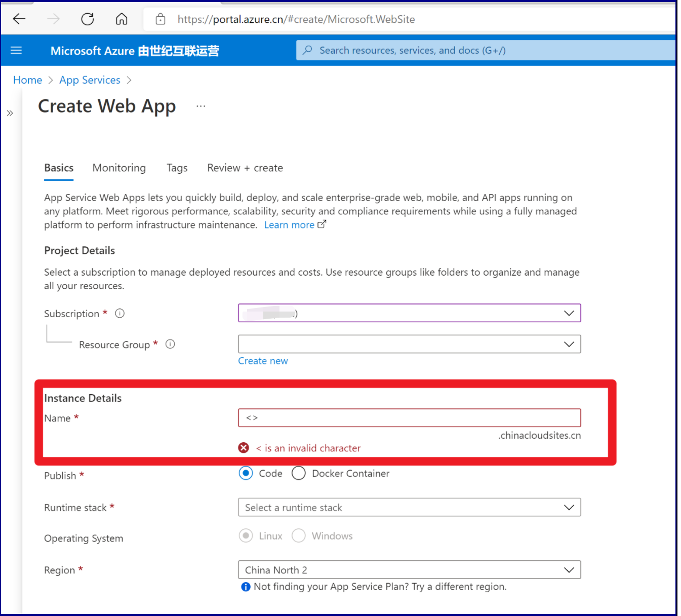Viewport: 681px width, 616px height.
Task: Go to the browser home icon
Action: pos(122,19)
